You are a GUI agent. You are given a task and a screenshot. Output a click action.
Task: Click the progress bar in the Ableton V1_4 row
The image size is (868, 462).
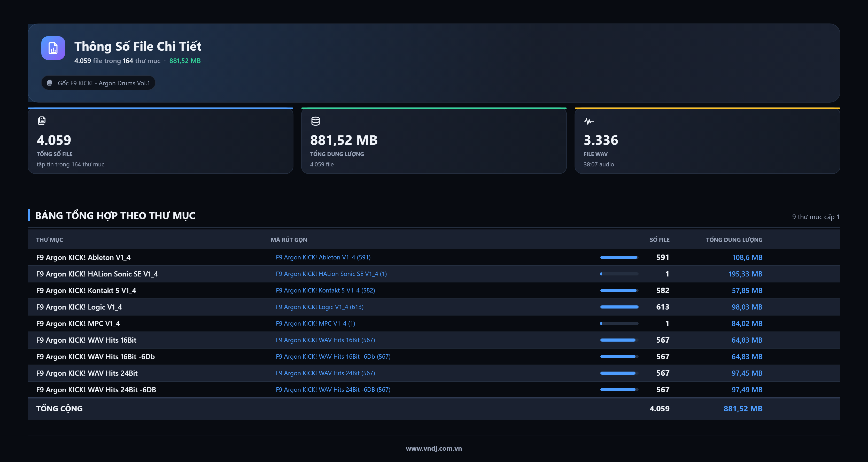619,257
